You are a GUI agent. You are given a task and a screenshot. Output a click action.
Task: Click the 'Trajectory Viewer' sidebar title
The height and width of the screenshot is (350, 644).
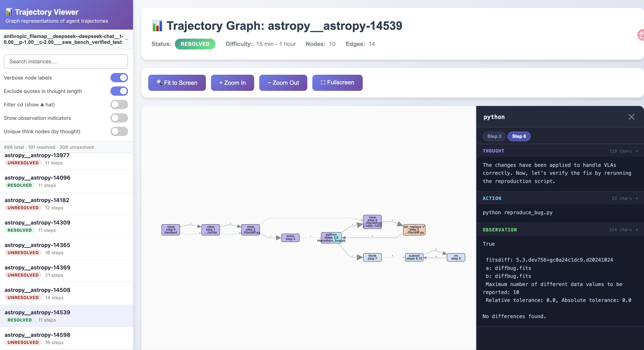[47, 12]
